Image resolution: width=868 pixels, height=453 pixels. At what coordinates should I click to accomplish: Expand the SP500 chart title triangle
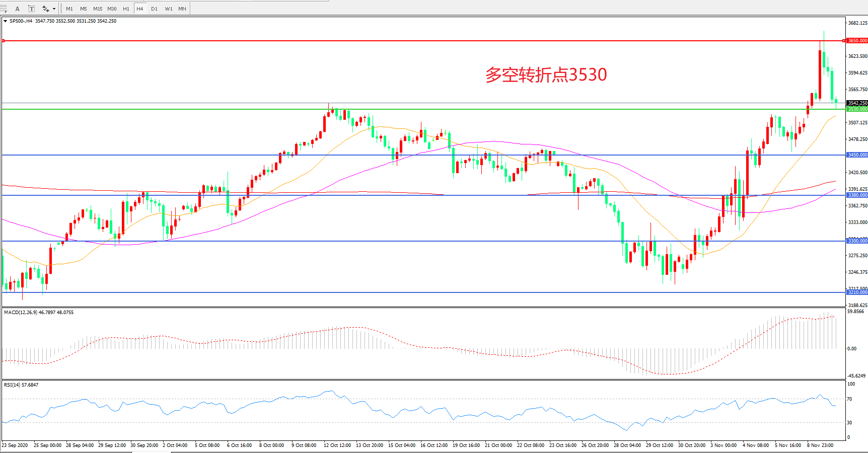5,21
